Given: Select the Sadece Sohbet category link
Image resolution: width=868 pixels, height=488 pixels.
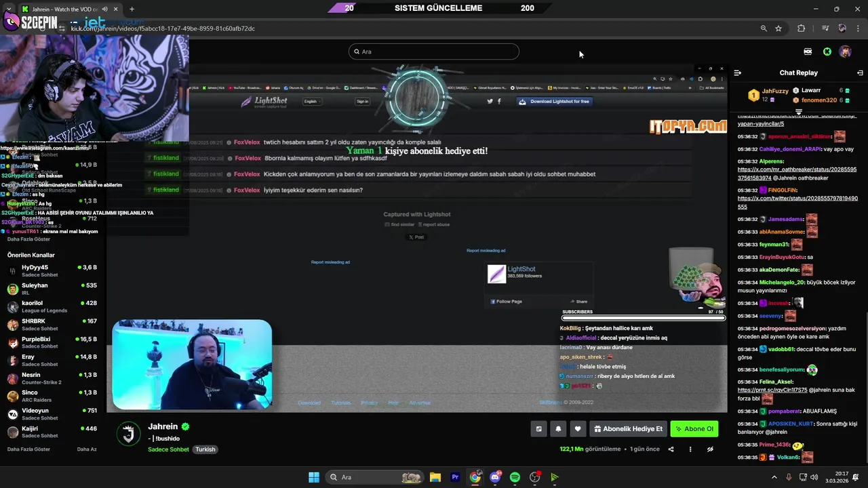Looking at the screenshot, I should (x=168, y=449).
